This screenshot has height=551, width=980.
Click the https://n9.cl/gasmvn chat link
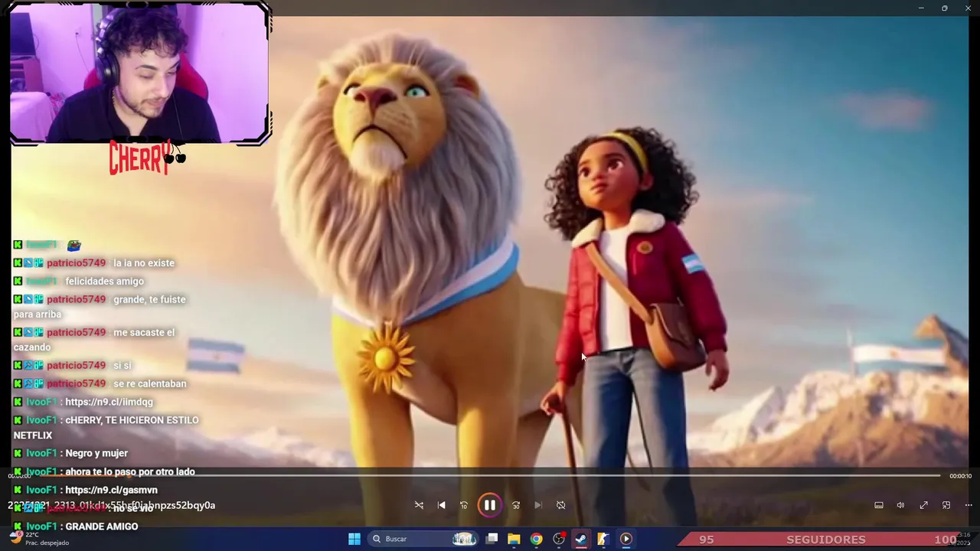point(111,490)
